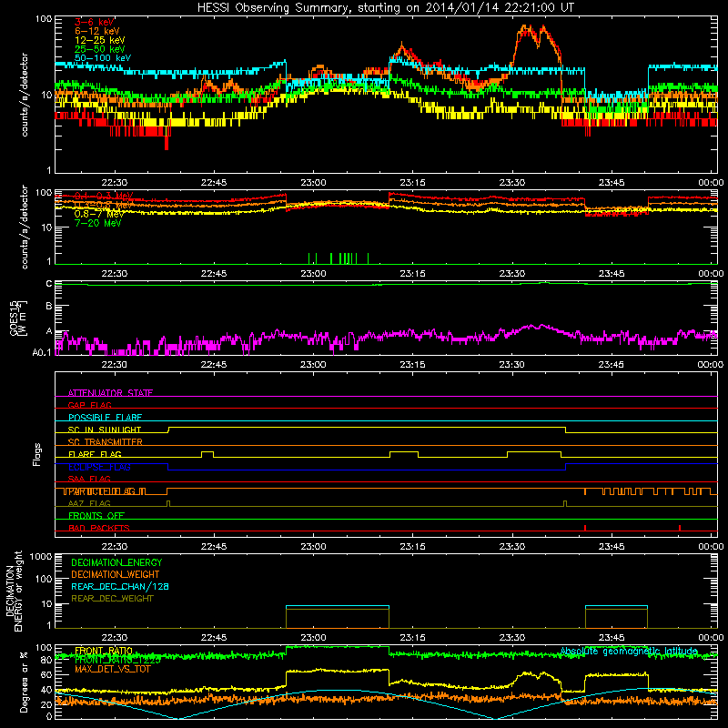The height and width of the screenshot is (728, 728).
Task: Click the 7-20 MeV green spikes near 23:05
Action: (x=339, y=258)
